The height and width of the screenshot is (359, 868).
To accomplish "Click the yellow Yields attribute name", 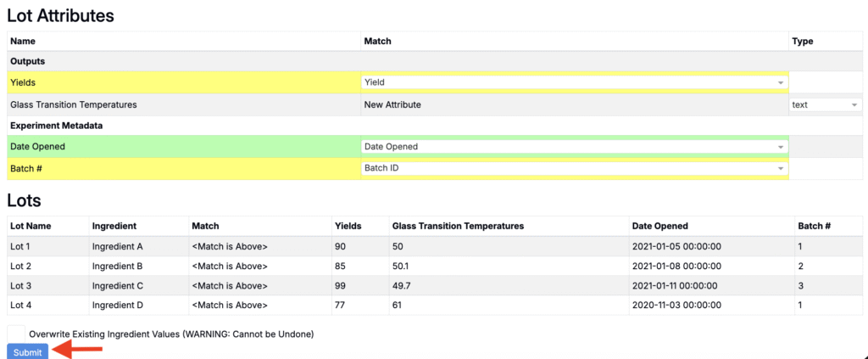I will tap(23, 82).
